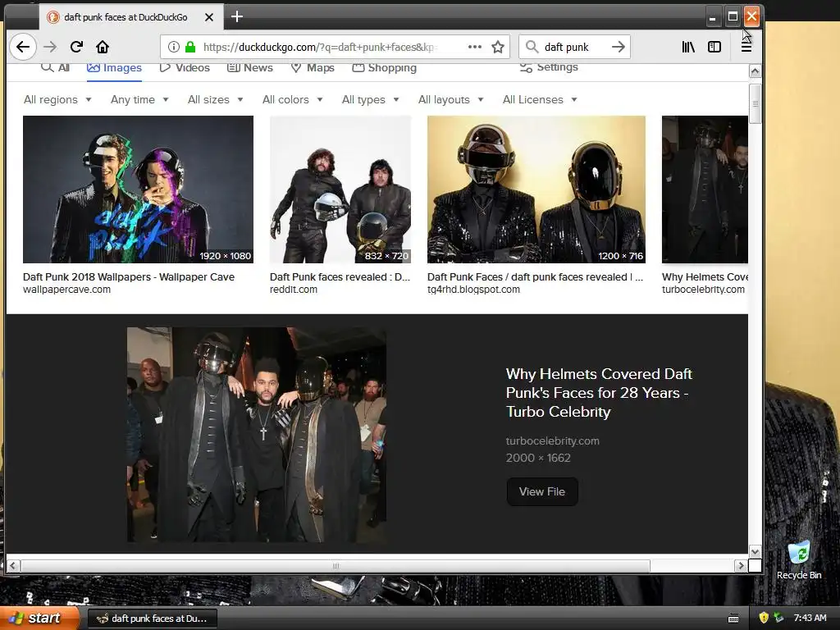
Task: Click the keyboard icon on taskbar
Action: pos(733,619)
